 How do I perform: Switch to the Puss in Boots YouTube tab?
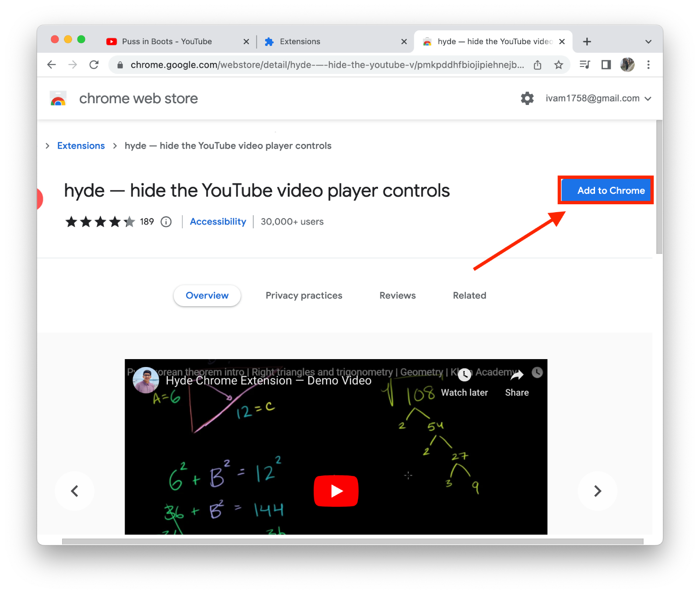tap(166, 41)
